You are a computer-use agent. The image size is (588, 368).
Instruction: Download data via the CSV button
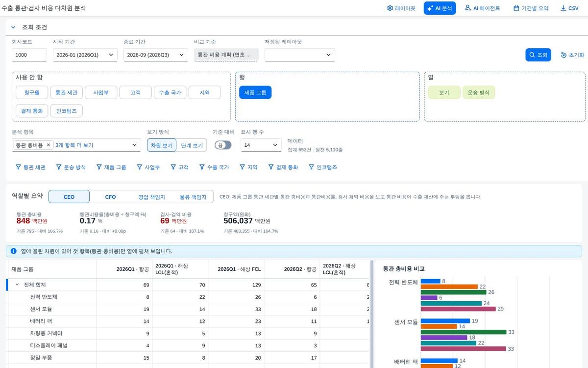[x=569, y=8]
